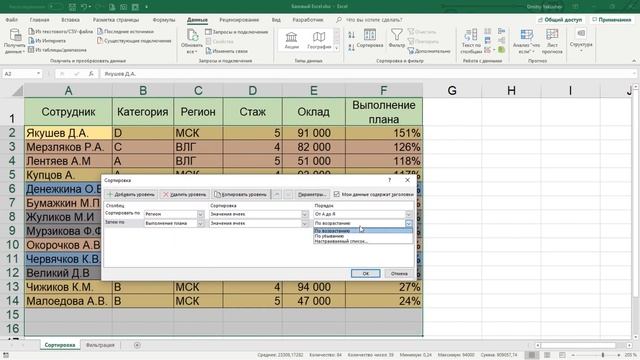Switch to Формулы ribbon tab

[x=164, y=20]
